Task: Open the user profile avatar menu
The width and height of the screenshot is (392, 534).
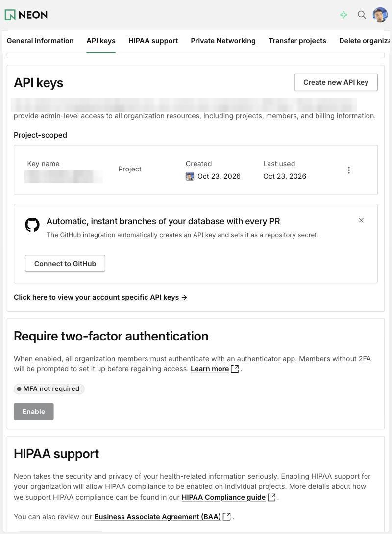Action: pyautogui.click(x=380, y=15)
